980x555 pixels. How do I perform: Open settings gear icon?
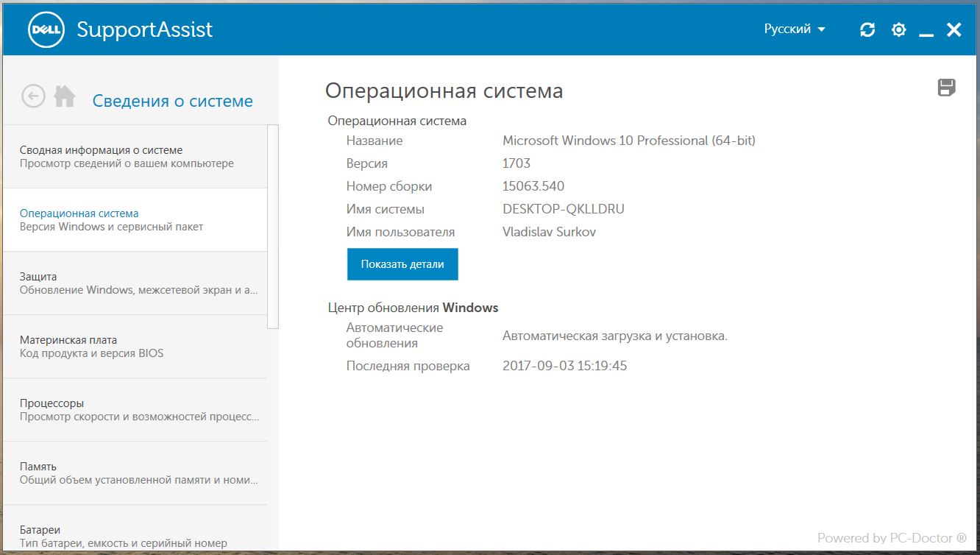click(x=898, y=29)
